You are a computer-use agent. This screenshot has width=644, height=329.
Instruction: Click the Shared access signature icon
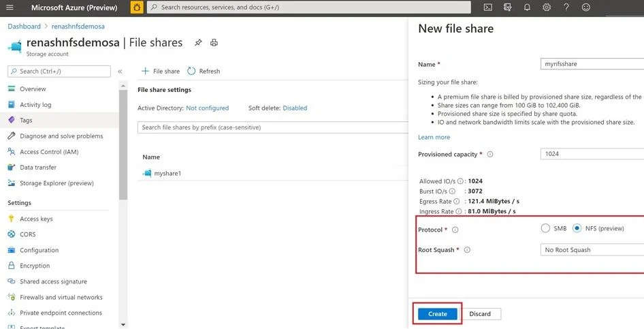(x=12, y=281)
